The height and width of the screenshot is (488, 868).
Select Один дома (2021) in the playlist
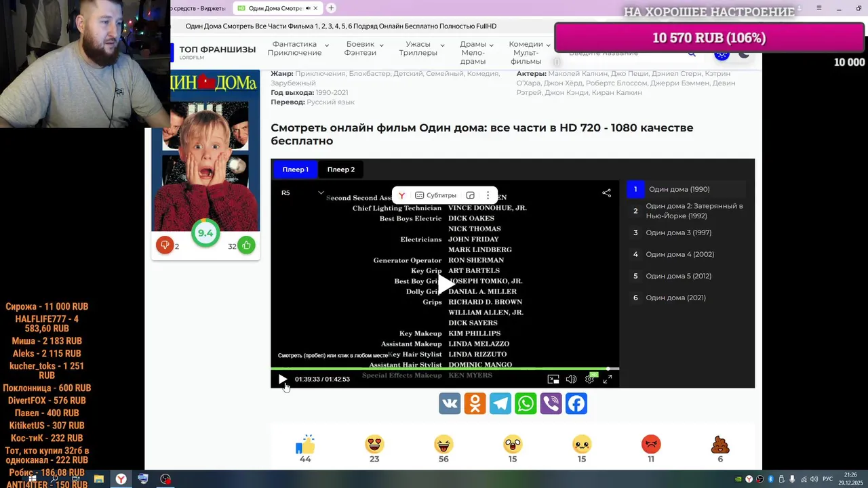[686, 298]
